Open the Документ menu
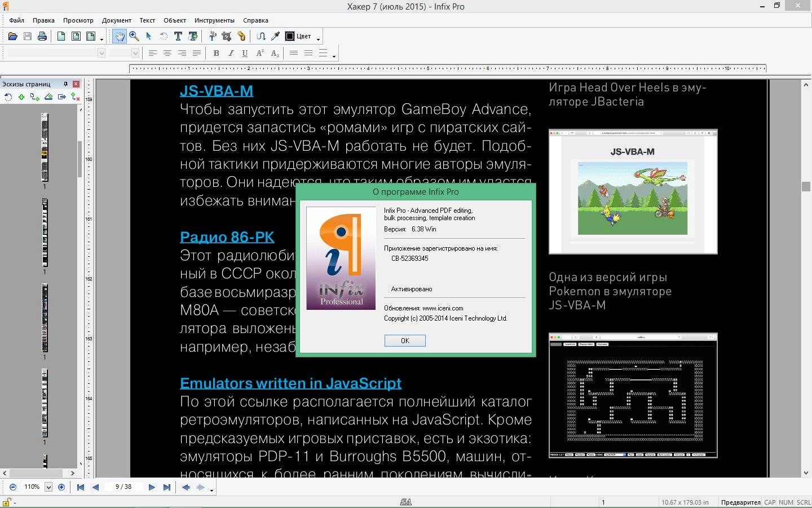This screenshot has height=508, width=812. pos(117,20)
